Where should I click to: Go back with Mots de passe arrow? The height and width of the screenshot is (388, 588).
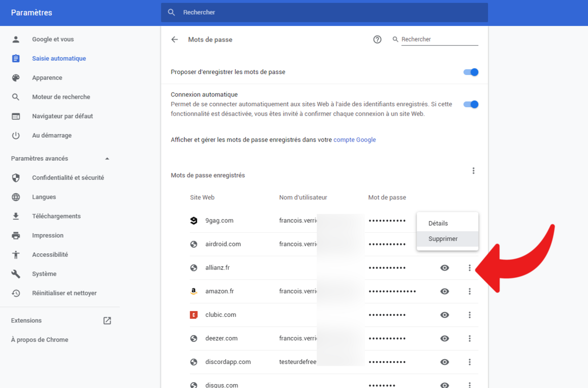point(174,40)
